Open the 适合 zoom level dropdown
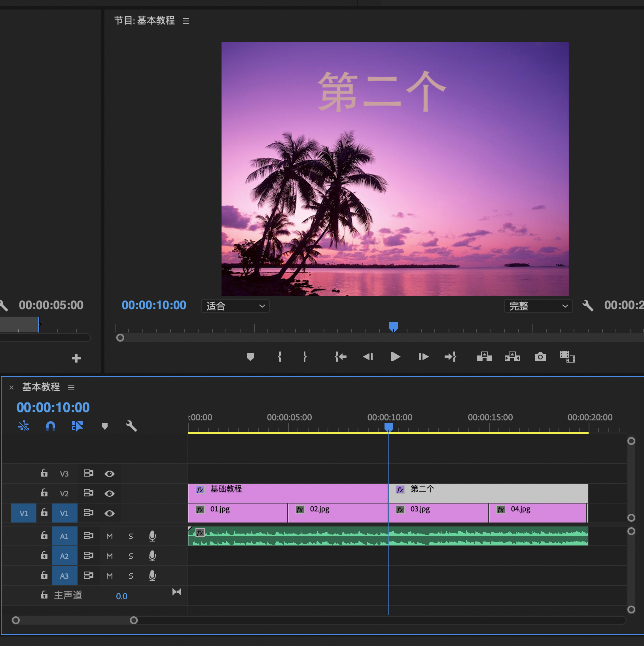The image size is (644, 646). 235,306
